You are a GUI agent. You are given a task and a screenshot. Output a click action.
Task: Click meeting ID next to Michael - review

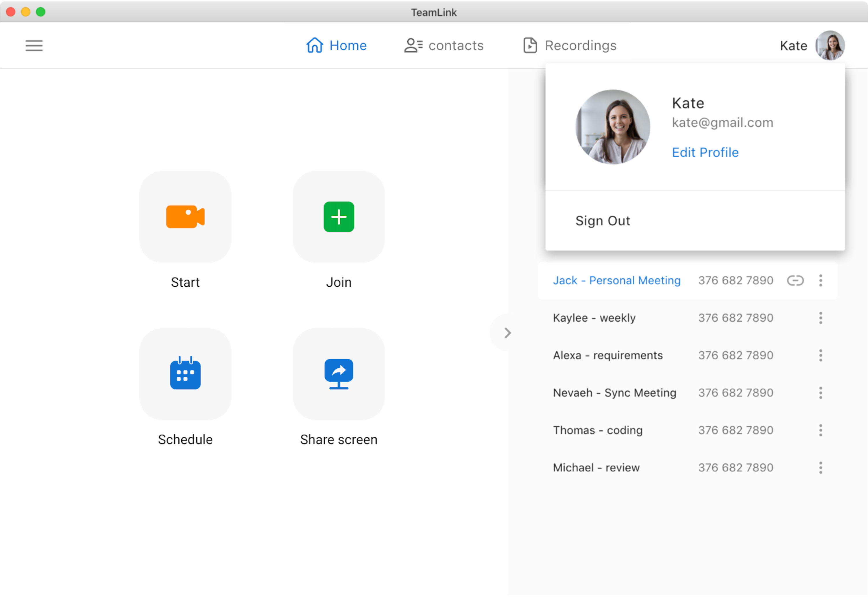click(x=735, y=468)
